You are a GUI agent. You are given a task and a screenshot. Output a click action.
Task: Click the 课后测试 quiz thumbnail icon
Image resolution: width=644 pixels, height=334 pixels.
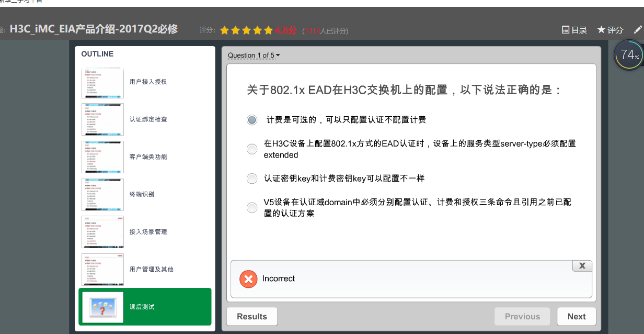103,307
